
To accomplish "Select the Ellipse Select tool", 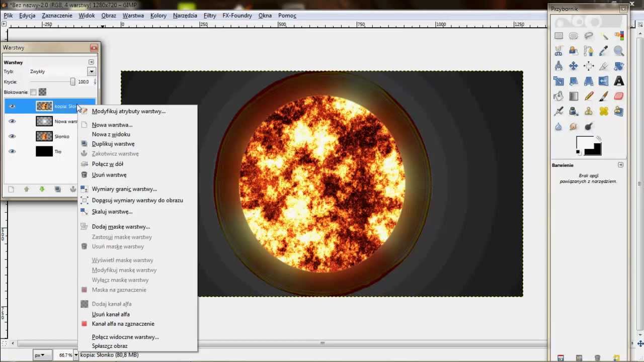I will click(574, 36).
